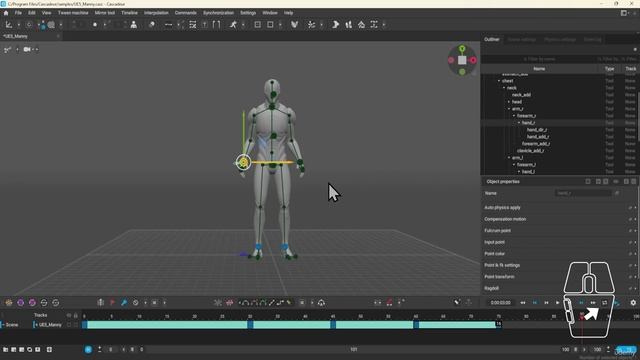Select forearm_add_r in the Outliner

click(536, 144)
